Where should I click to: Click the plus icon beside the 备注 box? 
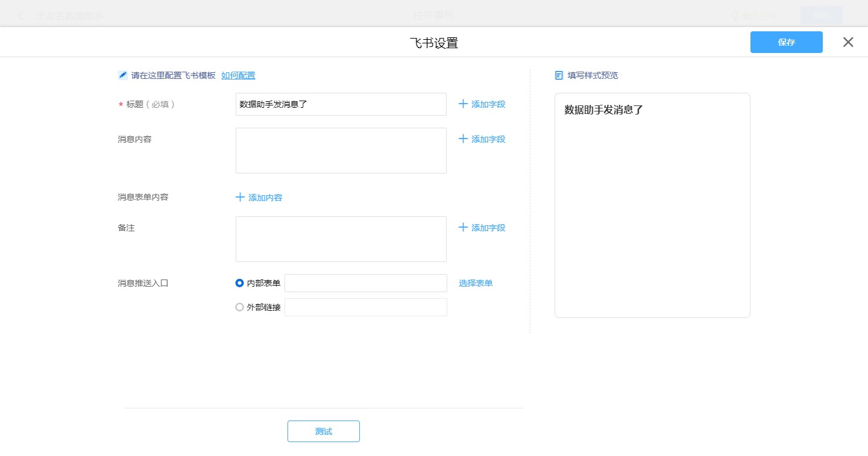(x=463, y=228)
